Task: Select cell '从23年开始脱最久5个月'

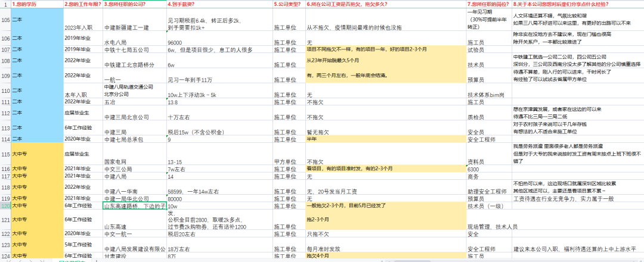Action: coord(386,61)
